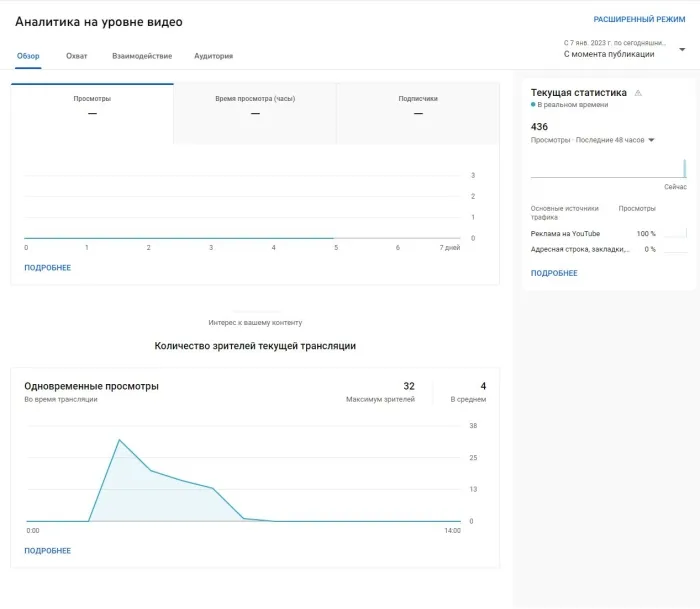
Task: Open the Взаимодействие tab
Action: [142, 56]
